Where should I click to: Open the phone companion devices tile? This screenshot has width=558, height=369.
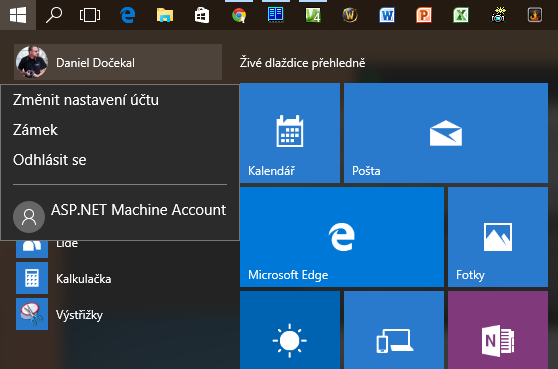coord(394,330)
